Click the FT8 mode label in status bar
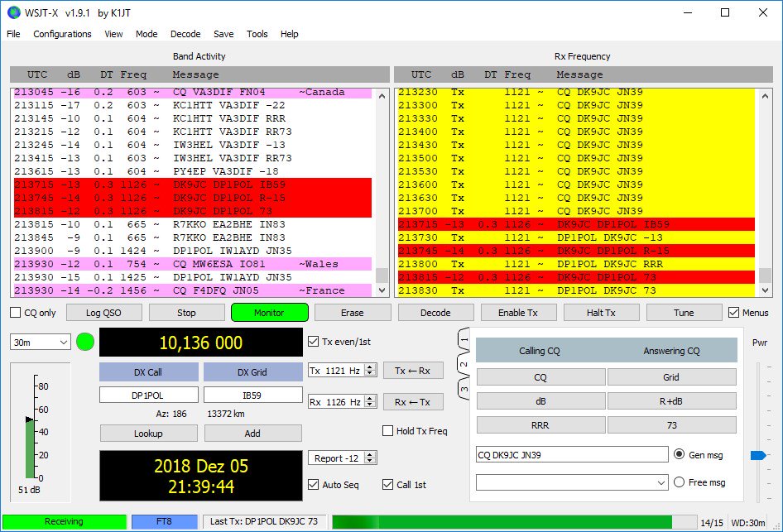The image size is (783, 532). (164, 521)
